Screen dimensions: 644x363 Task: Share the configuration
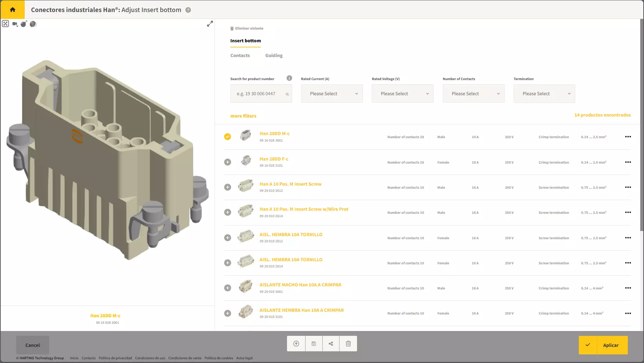pyautogui.click(x=331, y=344)
